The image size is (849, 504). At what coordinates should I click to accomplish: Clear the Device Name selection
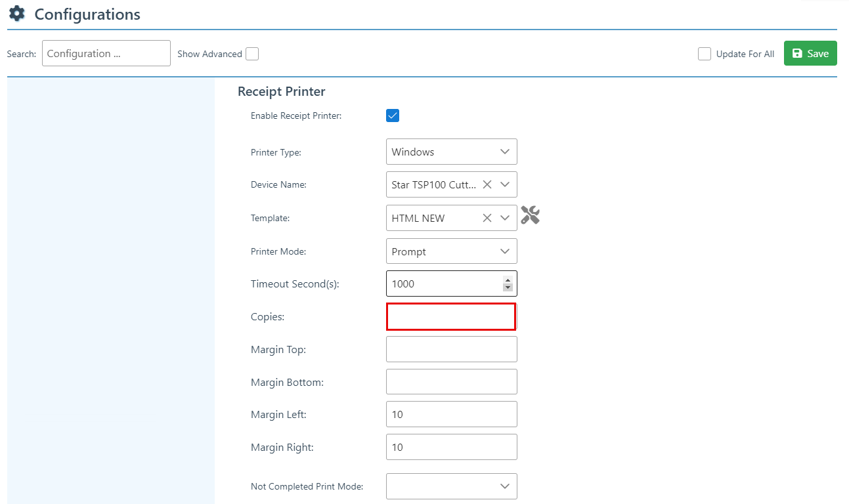point(487,185)
